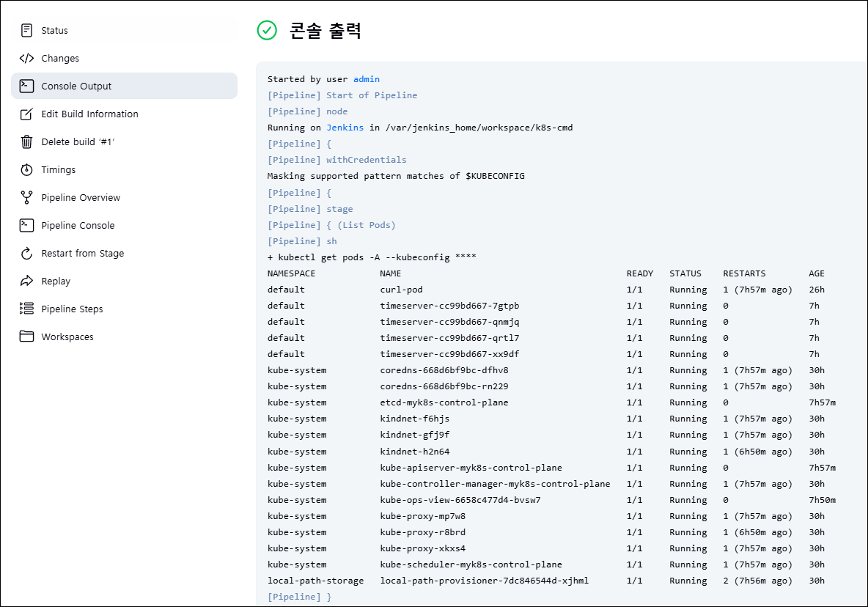Select Console Output in sidebar

click(x=124, y=86)
